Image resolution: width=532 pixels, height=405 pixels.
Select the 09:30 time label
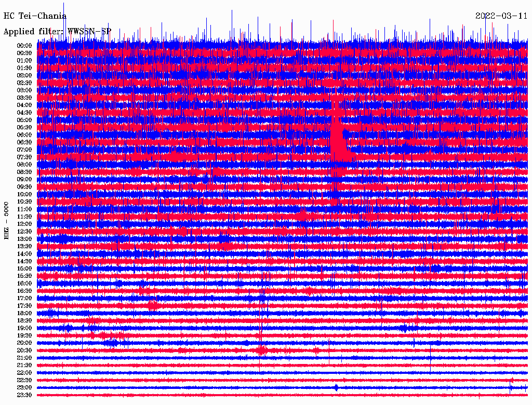tap(24, 187)
